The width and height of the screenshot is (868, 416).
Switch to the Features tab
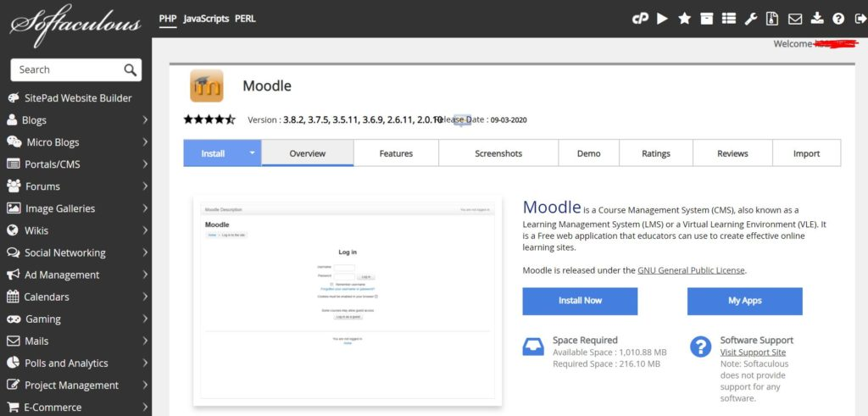click(396, 153)
